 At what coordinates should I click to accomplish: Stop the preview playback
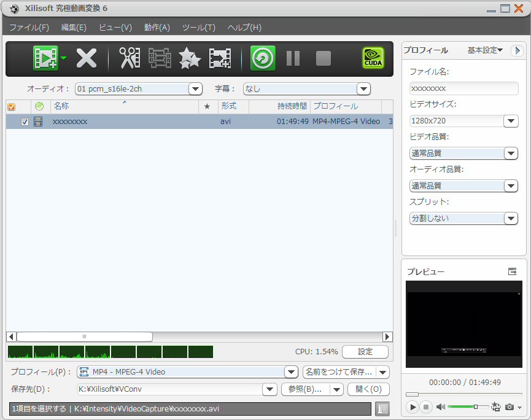tap(426, 406)
